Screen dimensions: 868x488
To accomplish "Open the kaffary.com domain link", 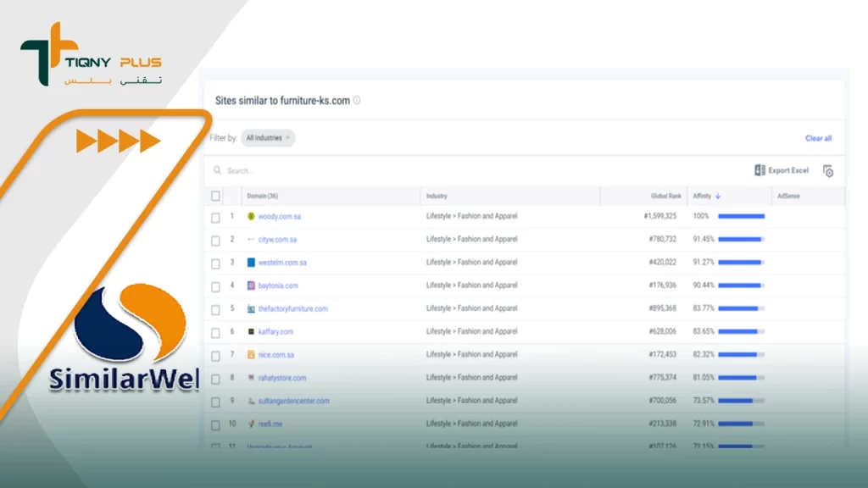I will point(275,332).
